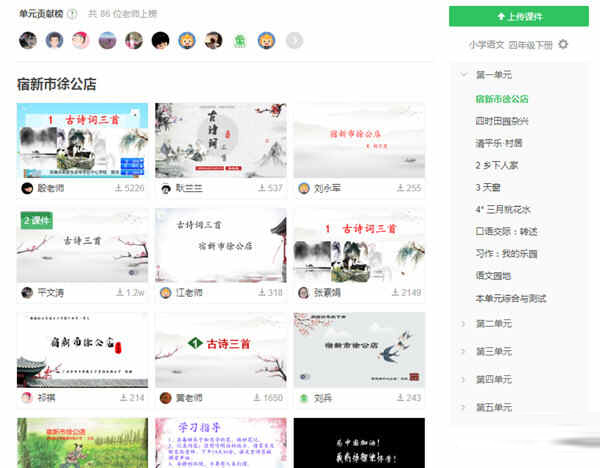
Task: Click download icon beside count 214
Action: point(123,398)
